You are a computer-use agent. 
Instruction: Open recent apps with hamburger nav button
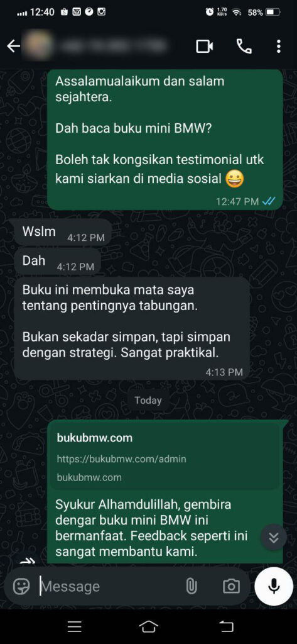(74, 626)
